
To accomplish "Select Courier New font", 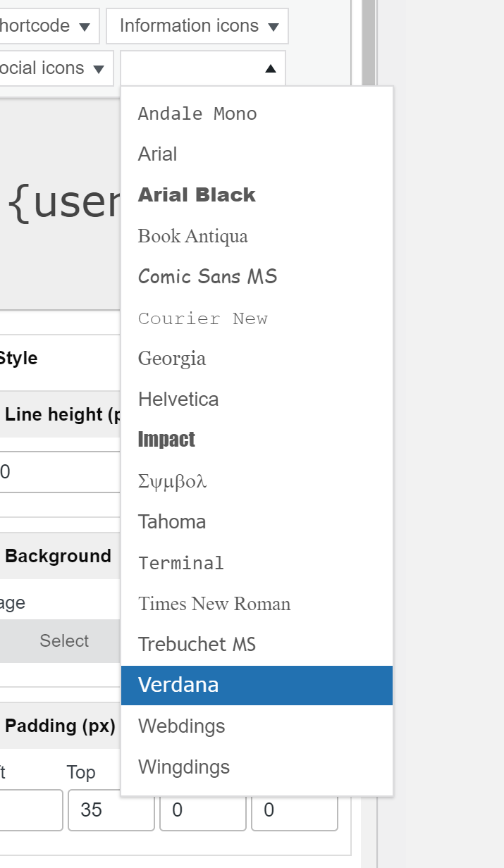I will pos(257,318).
